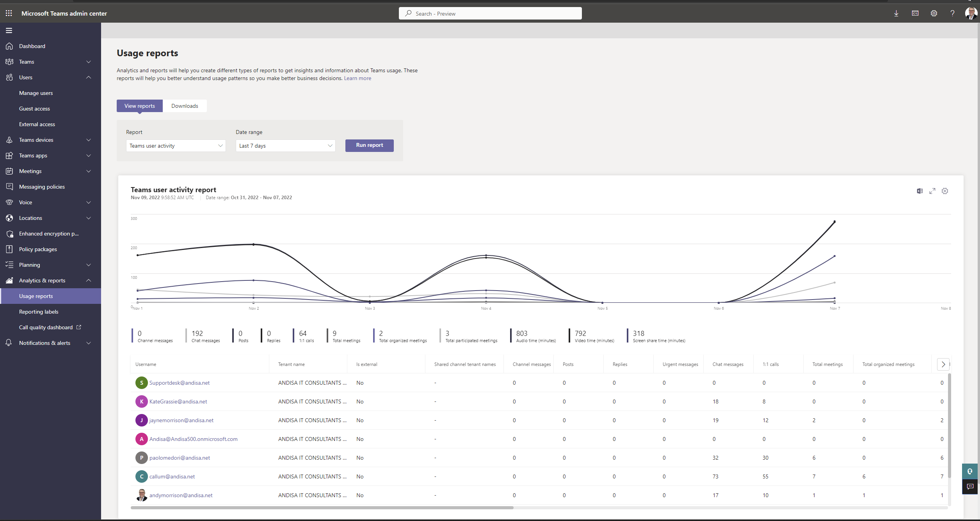Click the Dashboard home icon
The image size is (980, 521).
pyautogui.click(x=9, y=46)
